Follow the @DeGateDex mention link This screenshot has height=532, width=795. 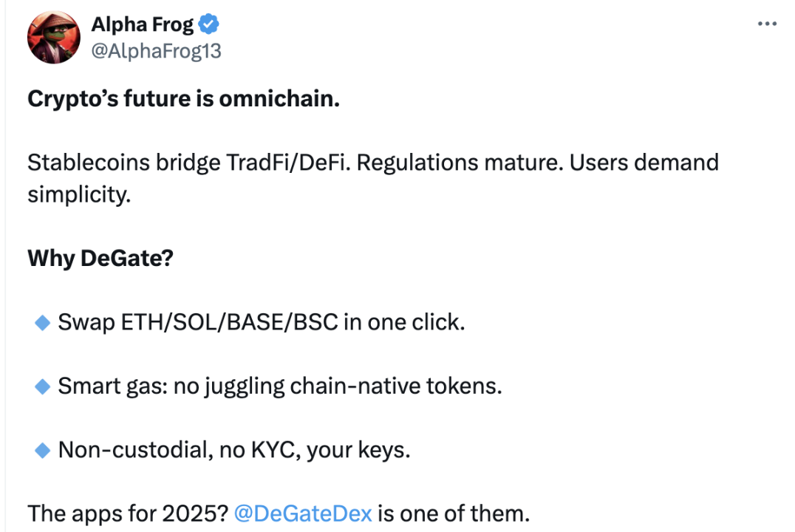pyautogui.click(x=303, y=514)
